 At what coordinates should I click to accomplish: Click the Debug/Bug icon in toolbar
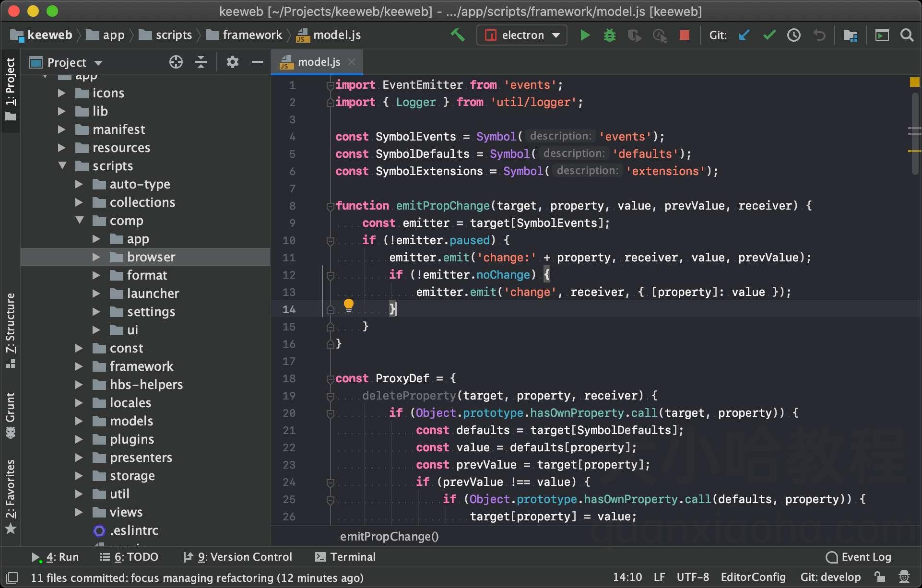pyautogui.click(x=609, y=35)
